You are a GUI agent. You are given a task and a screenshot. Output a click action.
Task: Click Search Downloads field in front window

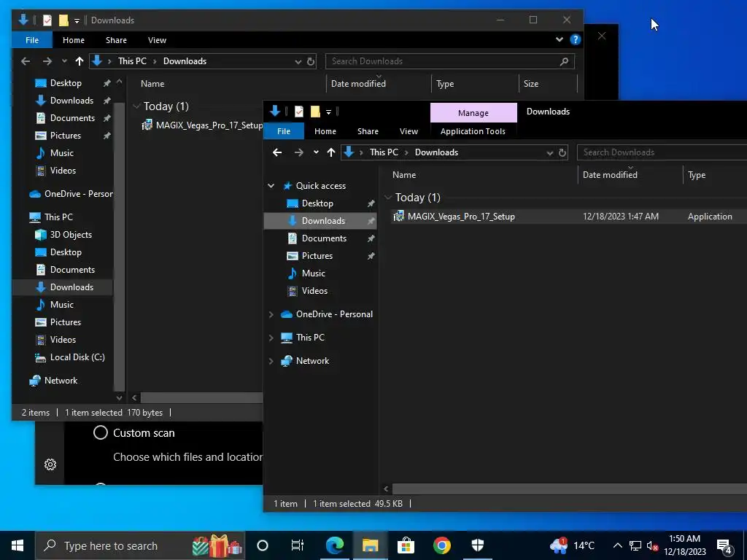662,152
